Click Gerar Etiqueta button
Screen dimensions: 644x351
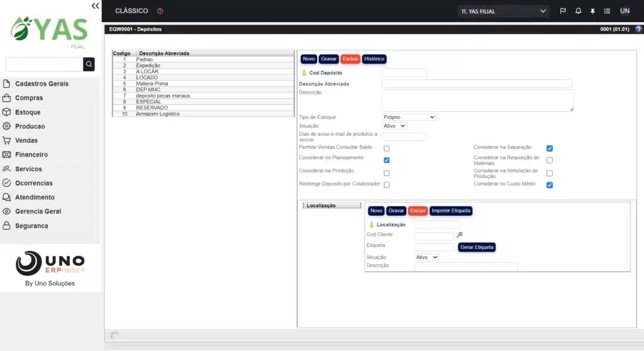[477, 247]
